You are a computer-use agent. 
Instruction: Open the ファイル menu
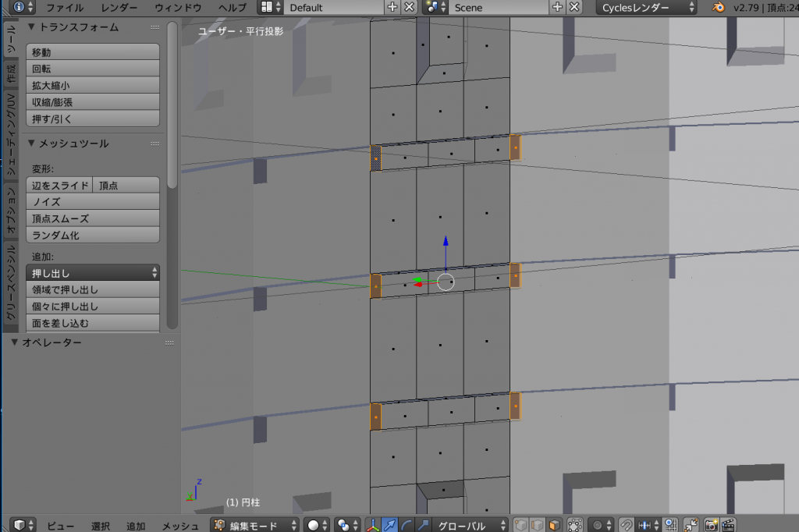click(65, 7)
